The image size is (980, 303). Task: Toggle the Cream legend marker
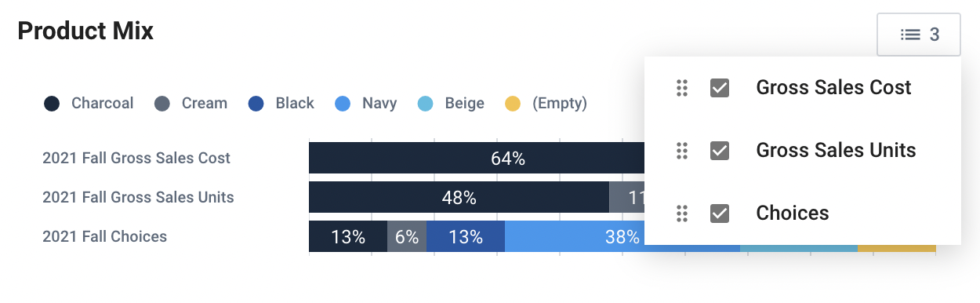162,104
